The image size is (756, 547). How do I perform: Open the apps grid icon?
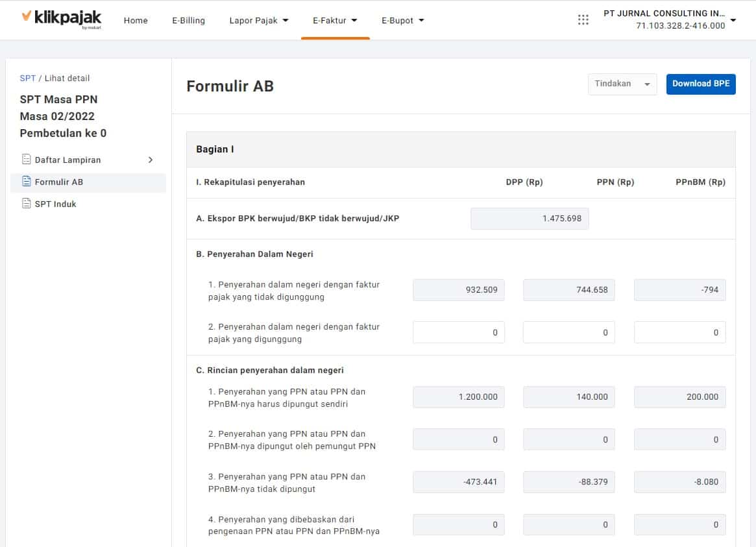[583, 20]
